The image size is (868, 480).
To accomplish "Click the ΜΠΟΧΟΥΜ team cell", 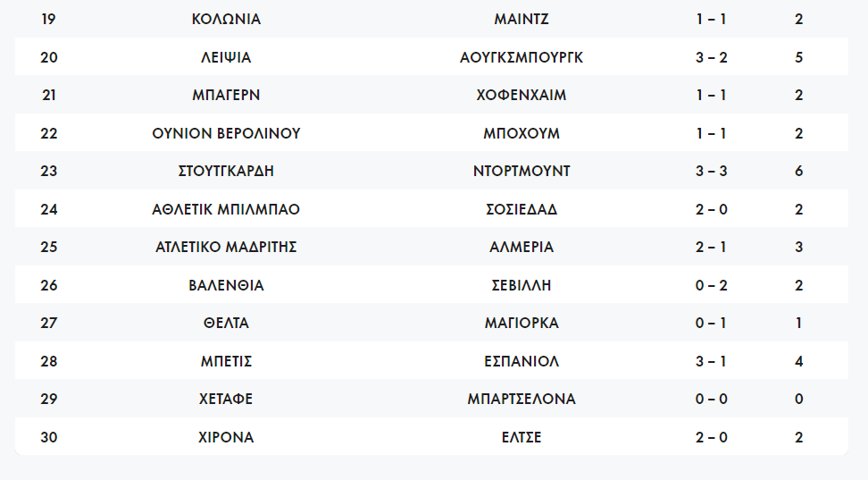I will [522, 133].
